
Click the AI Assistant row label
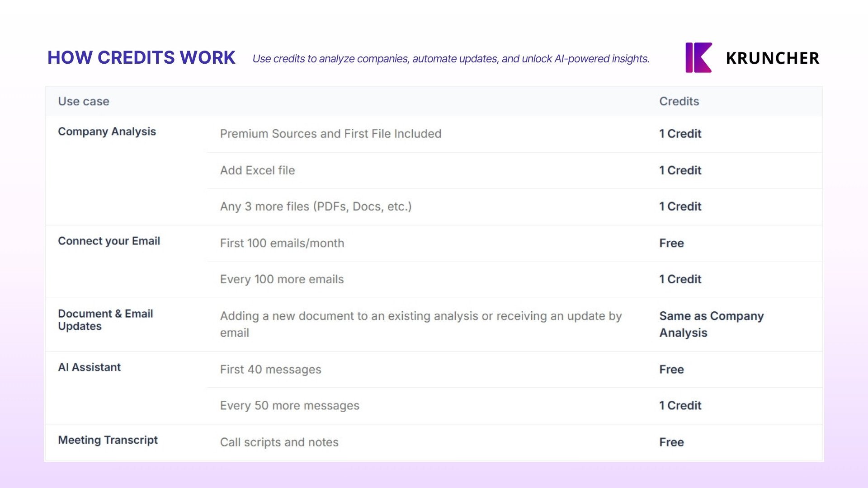[89, 367]
